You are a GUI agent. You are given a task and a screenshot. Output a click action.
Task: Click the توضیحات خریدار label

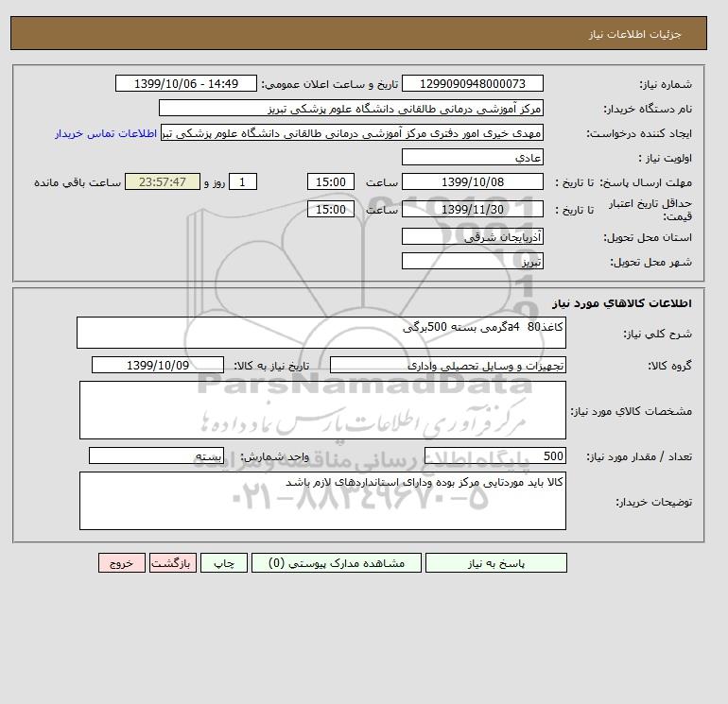653,502
